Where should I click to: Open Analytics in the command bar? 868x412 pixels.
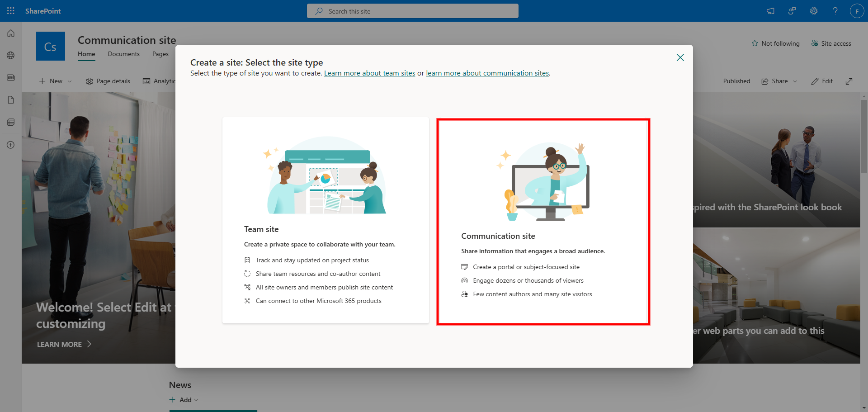click(x=159, y=81)
